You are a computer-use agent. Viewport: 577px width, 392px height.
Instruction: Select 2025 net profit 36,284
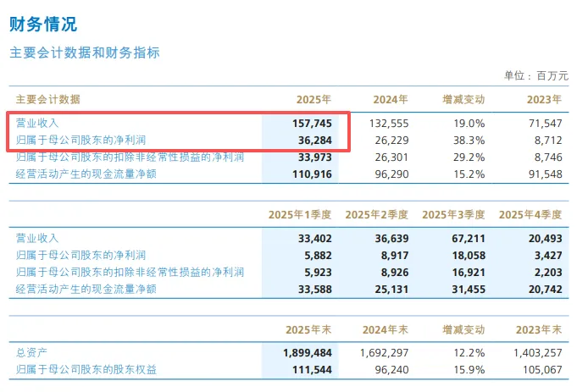click(x=315, y=140)
